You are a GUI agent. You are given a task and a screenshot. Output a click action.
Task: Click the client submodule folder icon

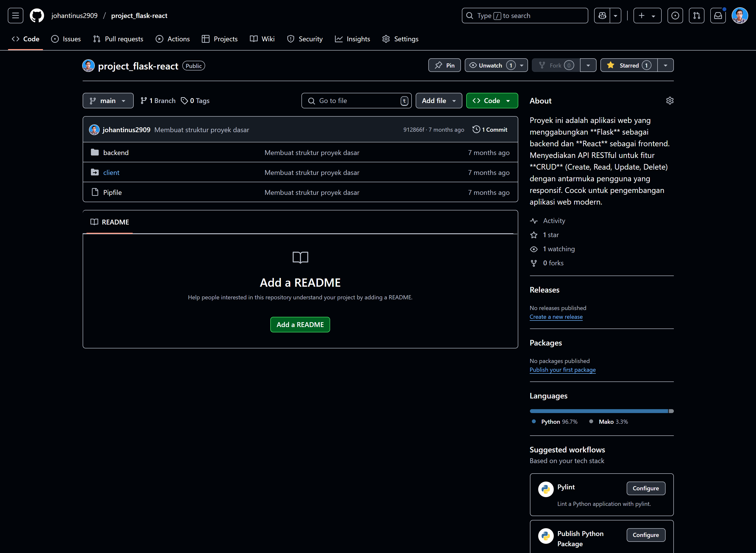coord(95,172)
